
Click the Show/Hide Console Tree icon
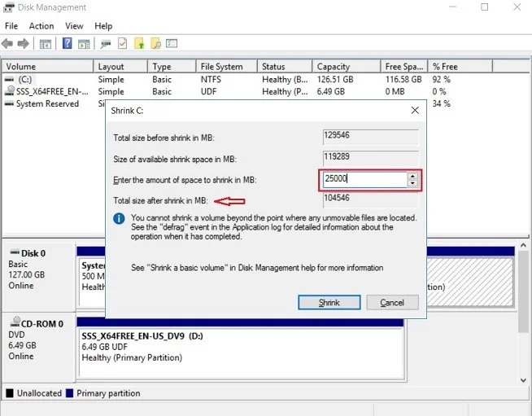point(46,43)
